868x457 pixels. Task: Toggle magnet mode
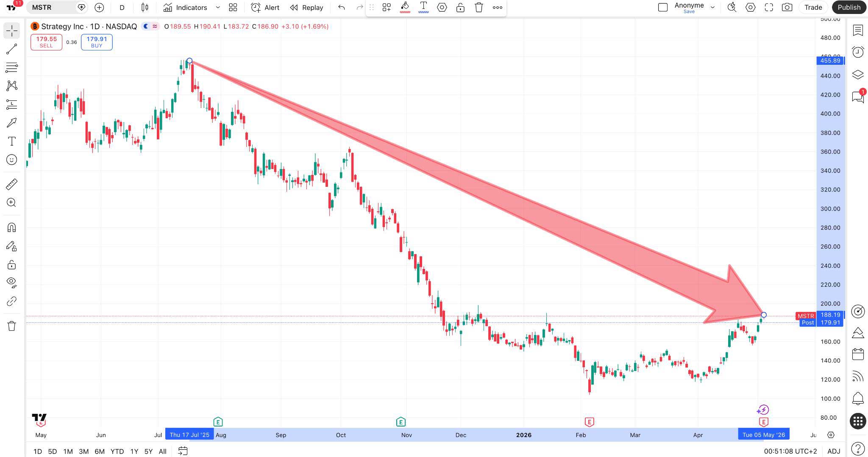[12, 227]
